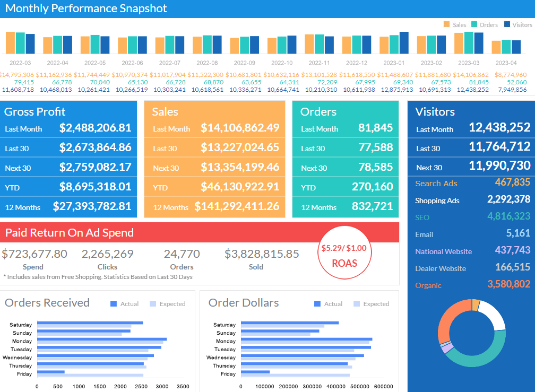The image size is (535, 392).
Task: Click the 7,949,856 visitors value
Action: pos(512,90)
